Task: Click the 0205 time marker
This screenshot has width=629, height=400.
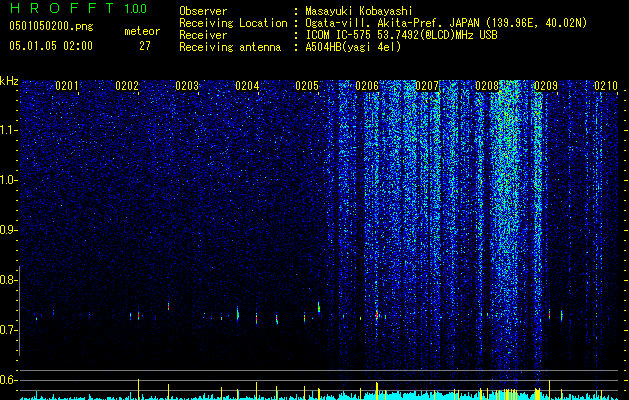Action: click(x=307, y=86)
